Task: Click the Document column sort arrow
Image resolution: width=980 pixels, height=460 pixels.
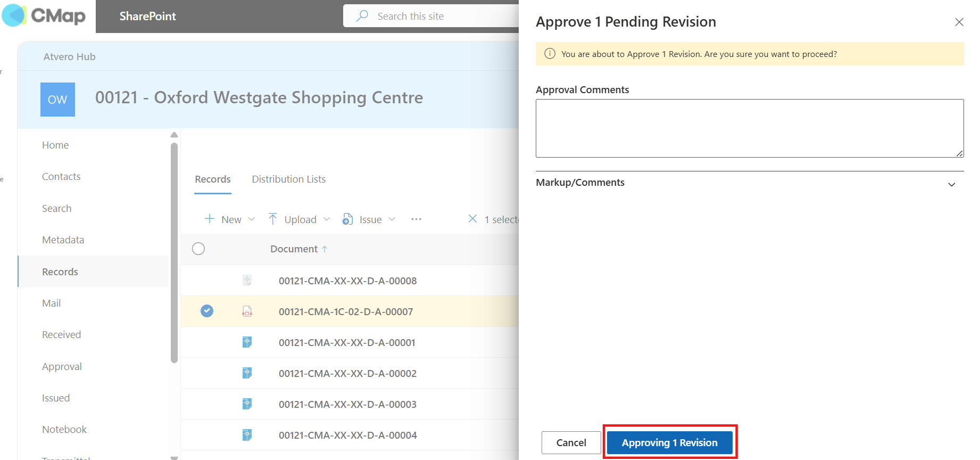Action: 325,249
